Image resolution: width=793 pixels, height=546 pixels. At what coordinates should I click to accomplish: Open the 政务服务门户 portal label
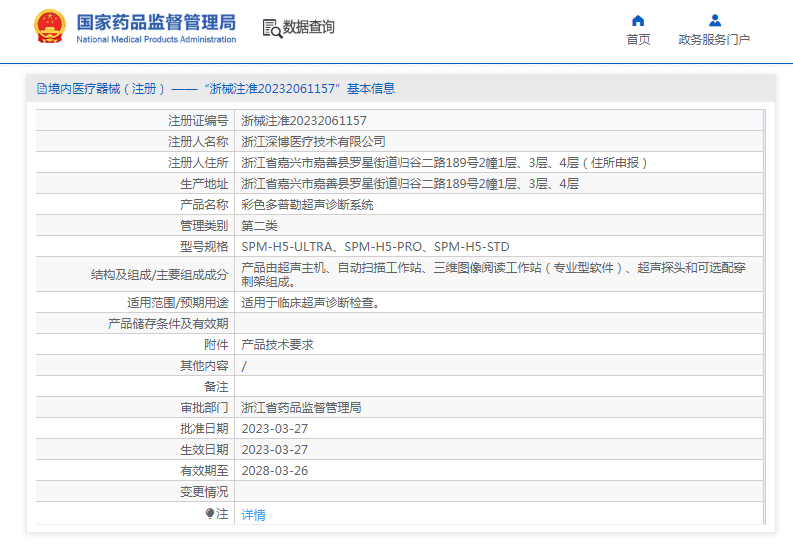point(714,40)
